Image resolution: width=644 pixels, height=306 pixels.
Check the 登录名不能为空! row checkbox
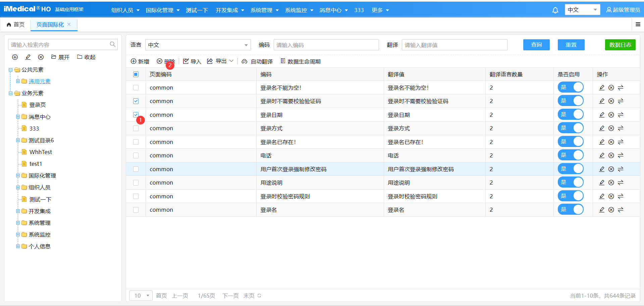tap(136, 88)
